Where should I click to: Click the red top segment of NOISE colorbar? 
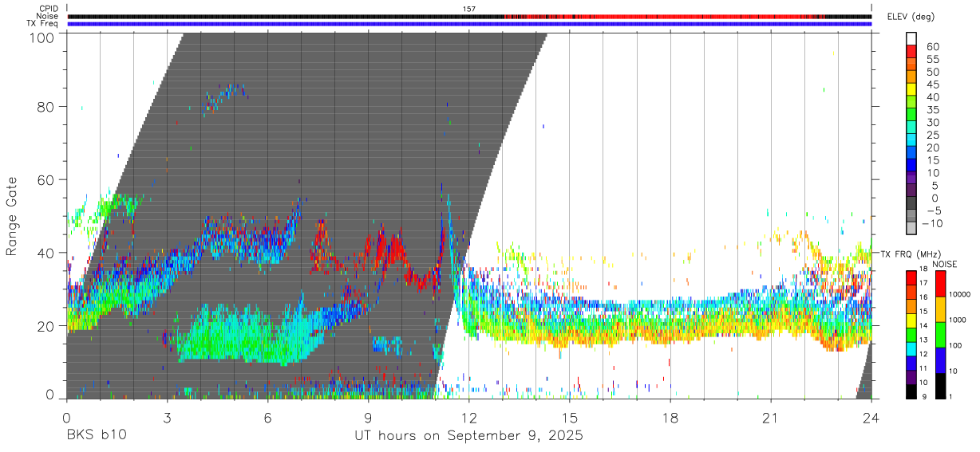tap(941, 284)
